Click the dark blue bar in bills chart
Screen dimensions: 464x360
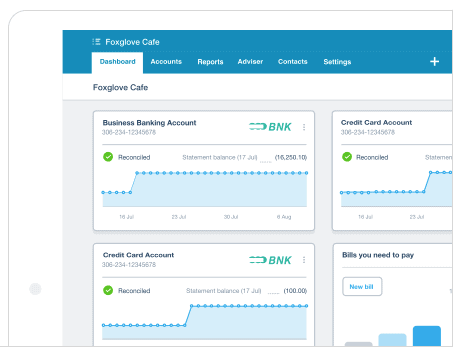click(427, 336)
